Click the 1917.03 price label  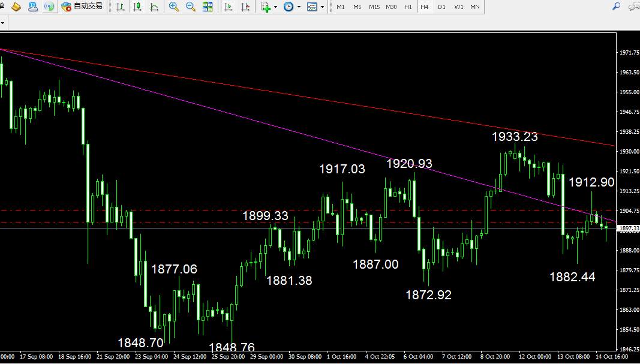342,169
